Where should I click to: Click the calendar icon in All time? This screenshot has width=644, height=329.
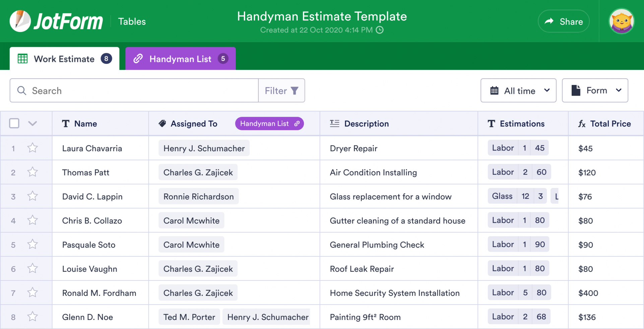coord(494,91)
